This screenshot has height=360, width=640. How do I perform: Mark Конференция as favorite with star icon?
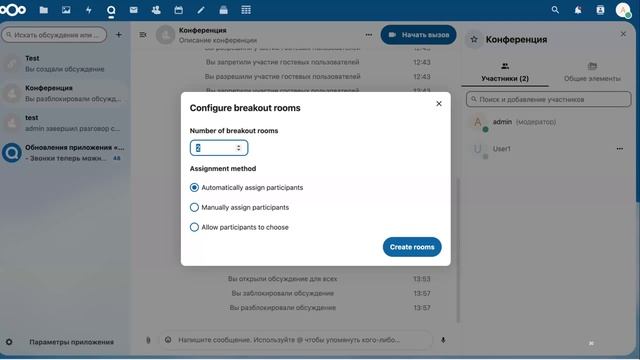click(x=474, y=40)
